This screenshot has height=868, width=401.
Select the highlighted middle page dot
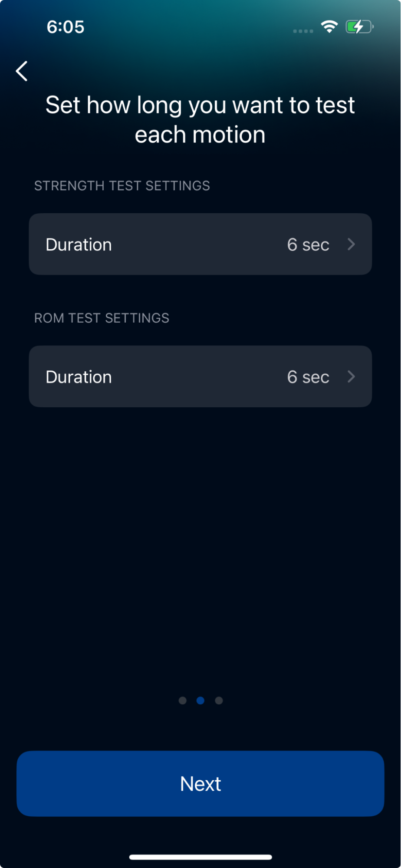(x=200, y=700)
